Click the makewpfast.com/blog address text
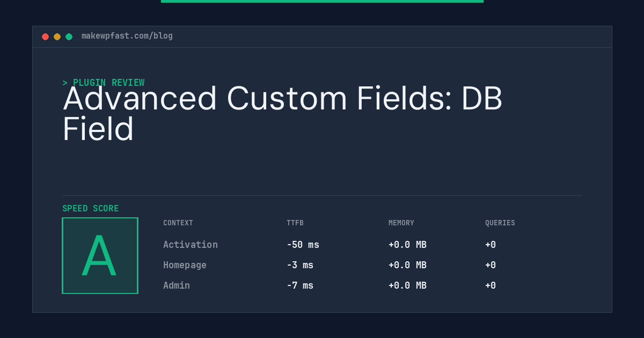This screenshot has height=338, width=644. [x=127, y=36]
